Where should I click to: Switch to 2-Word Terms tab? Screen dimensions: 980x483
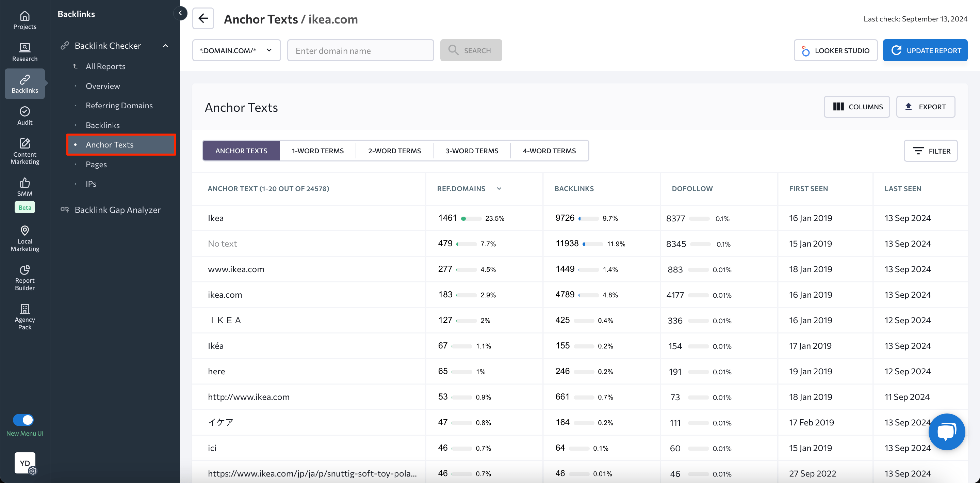[x=394, y=151]
